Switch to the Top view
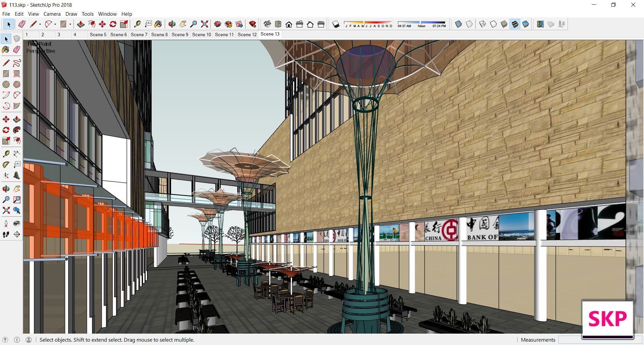Image resolution: width=644 pixels, height=345 pixels. 278,24
